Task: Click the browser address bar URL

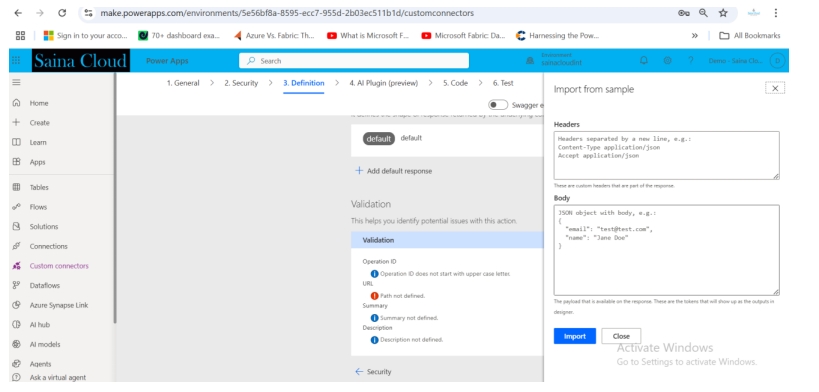Action: (287, 13)
